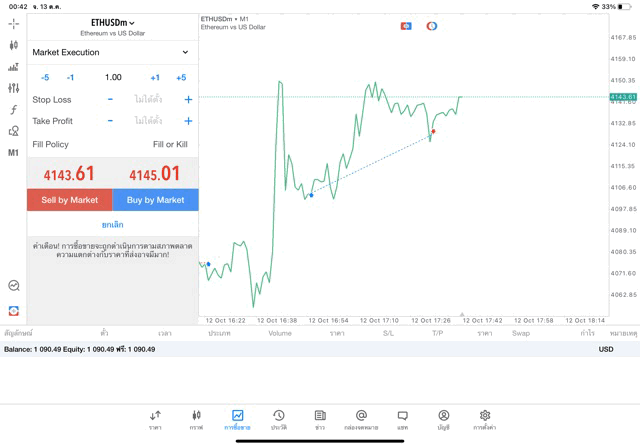Increase volume by +5

coord(181,77)
